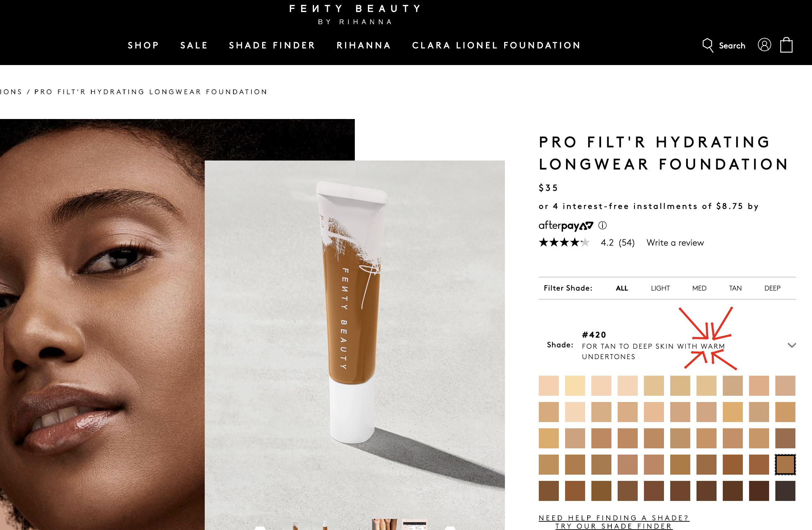
Task: Click the Fenty Beauty logo
Action: (x=355, y=15)
